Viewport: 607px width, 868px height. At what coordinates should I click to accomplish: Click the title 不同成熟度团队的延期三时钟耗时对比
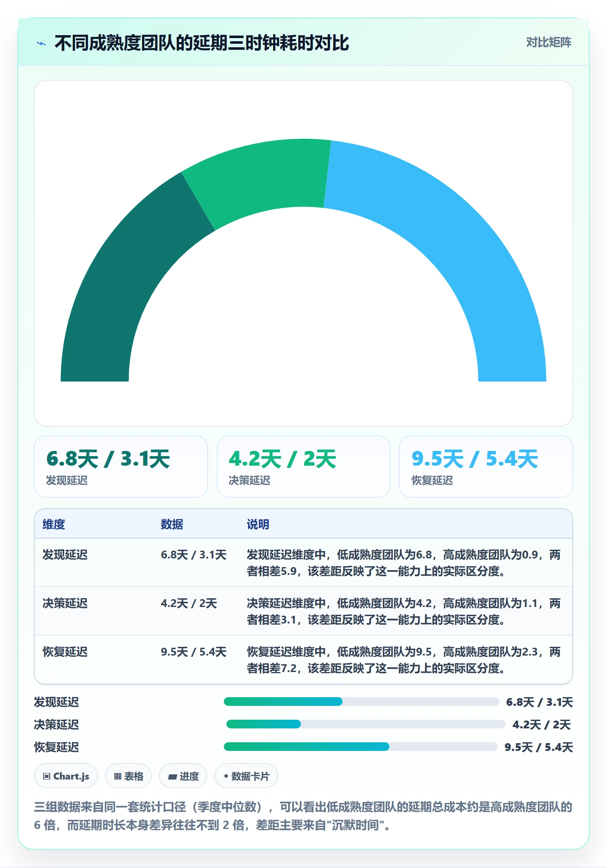tap(202, 43)
